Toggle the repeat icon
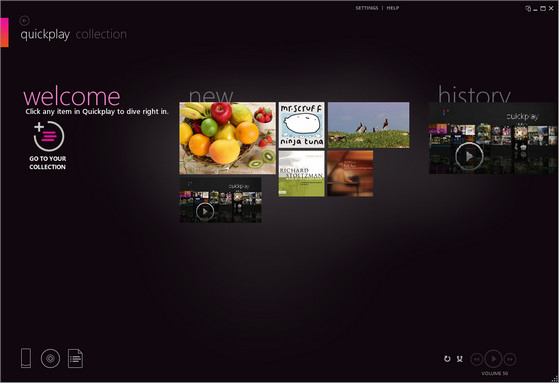This screenshot has height=383, width=559. point(447,359)
